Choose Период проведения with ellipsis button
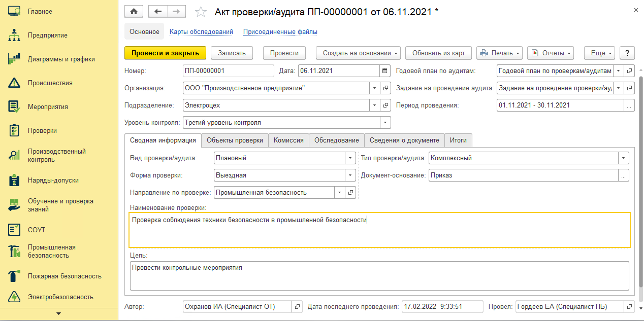 coord(629,105)
